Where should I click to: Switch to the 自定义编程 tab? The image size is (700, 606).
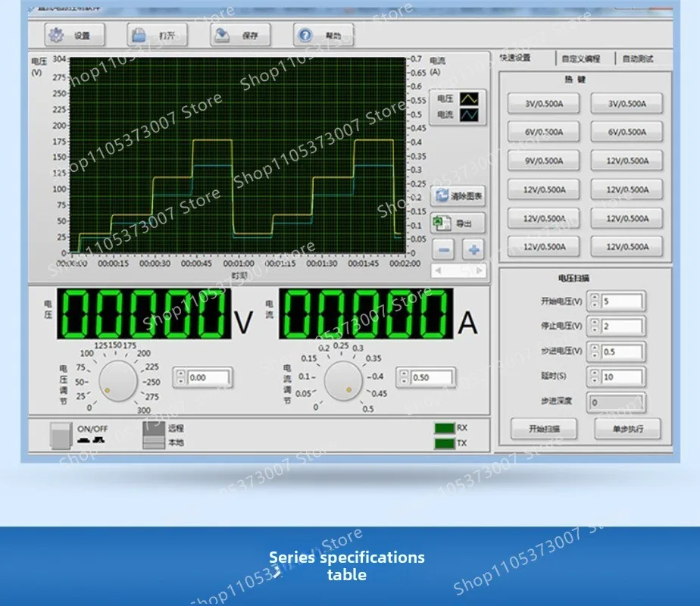[580, 58]
